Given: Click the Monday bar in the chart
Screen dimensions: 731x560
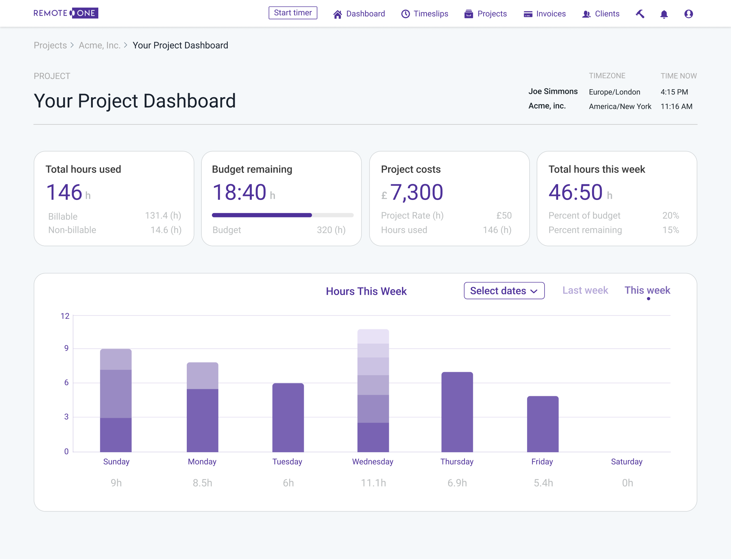Looking at the screenshot, I should (202, 407).
